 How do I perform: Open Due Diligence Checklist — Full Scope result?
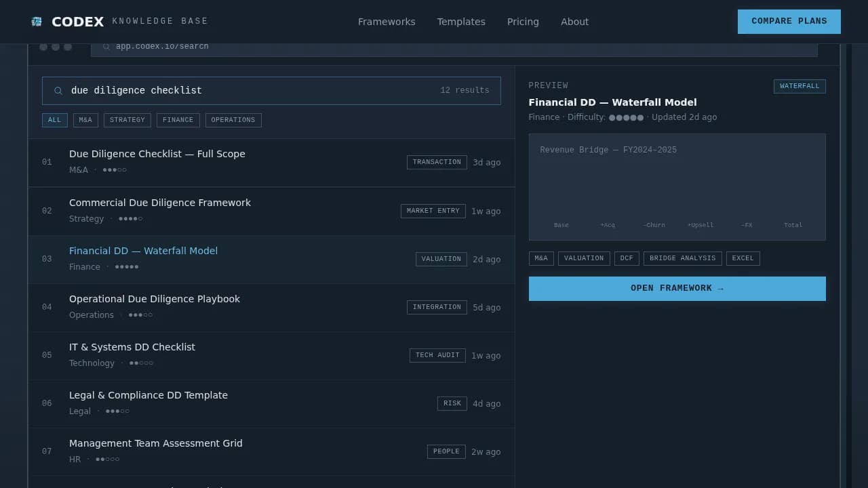[x=271, y=163]
